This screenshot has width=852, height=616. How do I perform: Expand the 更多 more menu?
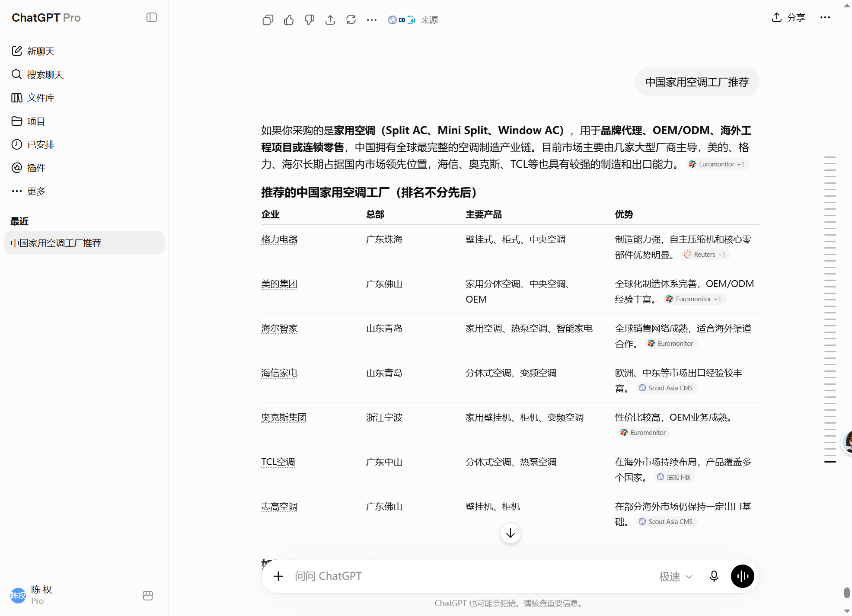pos(29,192)
